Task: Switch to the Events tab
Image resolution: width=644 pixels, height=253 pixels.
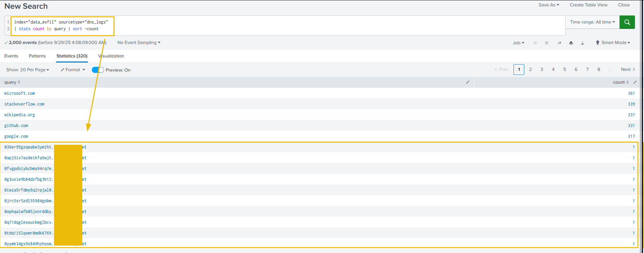Action: click(11, 56)
